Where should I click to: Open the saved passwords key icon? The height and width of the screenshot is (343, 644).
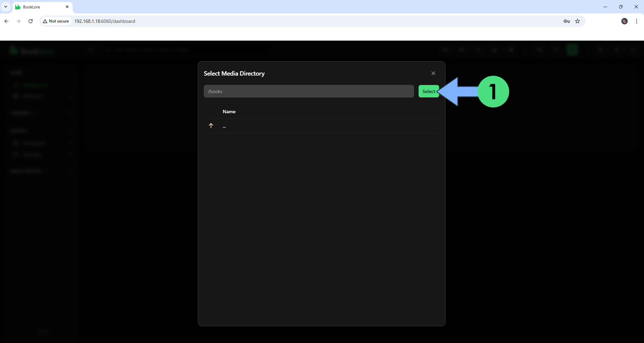point(566,21)
